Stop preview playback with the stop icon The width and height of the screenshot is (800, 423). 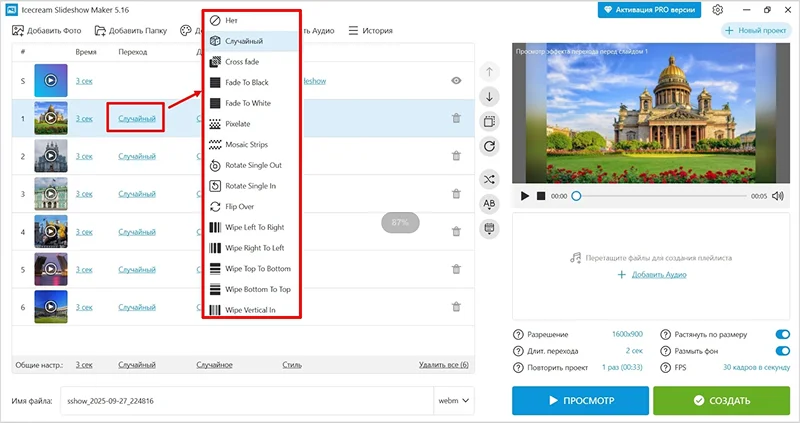pyautogui.click(x=541, y=196)
